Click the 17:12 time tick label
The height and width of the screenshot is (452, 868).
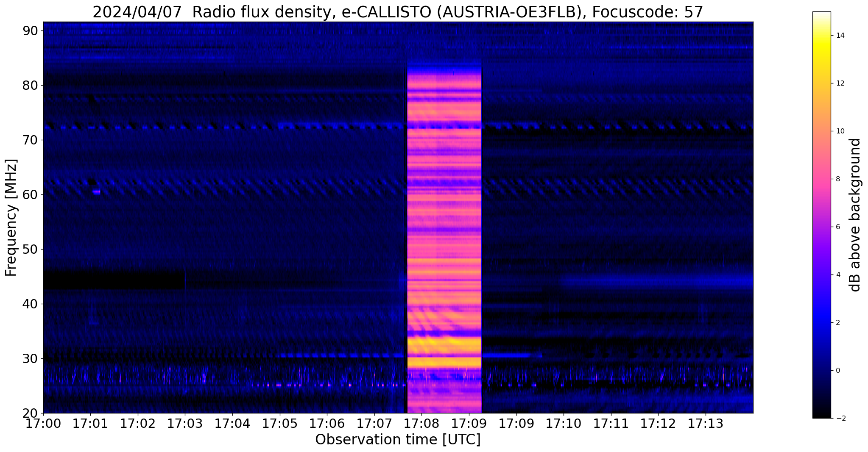point(659,424)
